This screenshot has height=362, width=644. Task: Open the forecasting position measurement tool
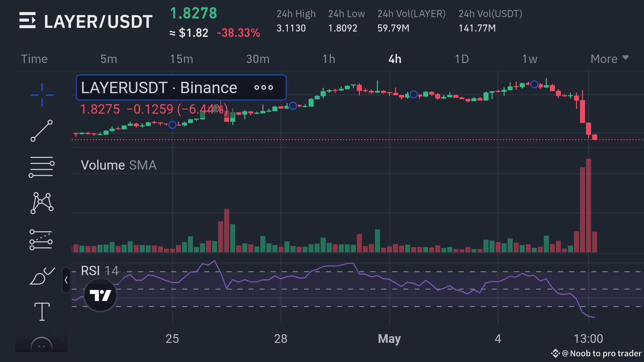click(x=41, y=240)
